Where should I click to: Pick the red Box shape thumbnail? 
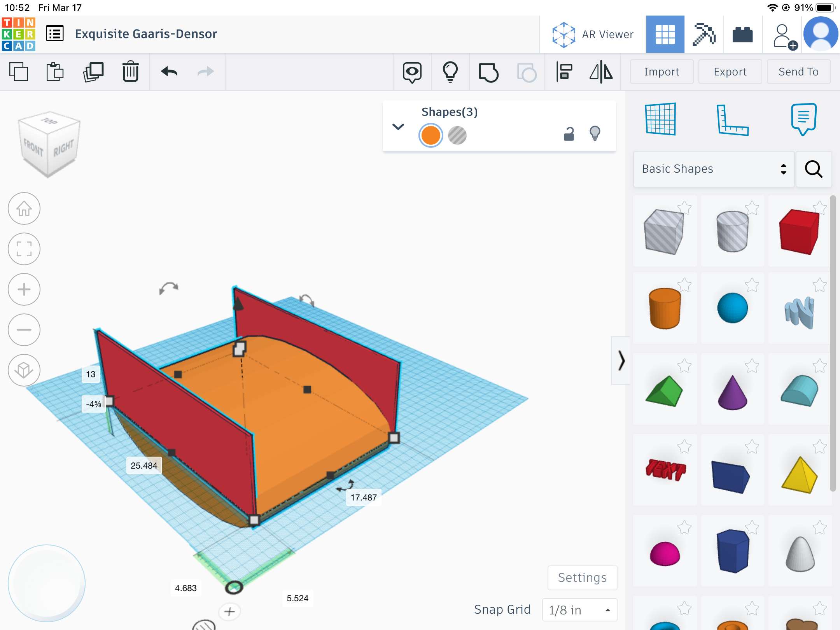799,232
